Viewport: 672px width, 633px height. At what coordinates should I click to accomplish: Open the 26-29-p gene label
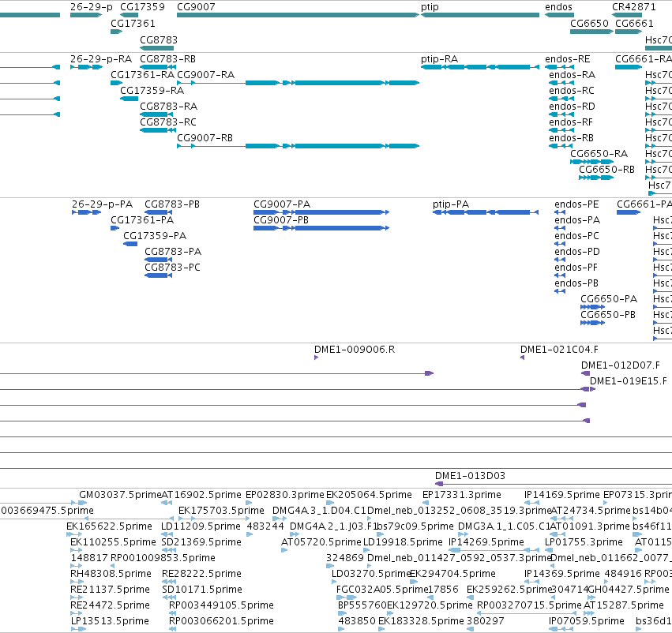point(92,7)
